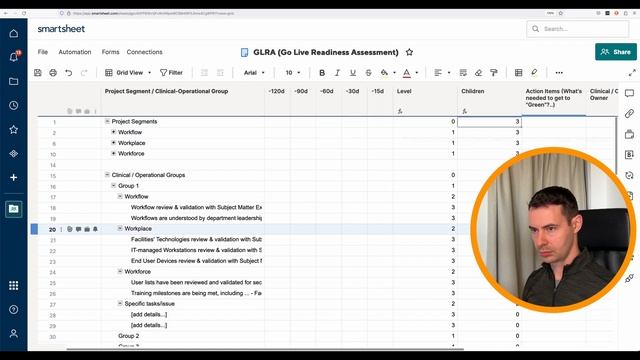Expand the Workplace row under Project Segments
This screenshot has height=360, width=640.
113,142
